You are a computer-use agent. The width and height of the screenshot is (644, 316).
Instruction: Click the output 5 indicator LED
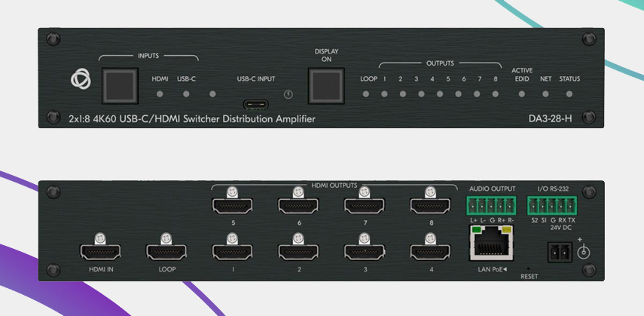point(459,94)
